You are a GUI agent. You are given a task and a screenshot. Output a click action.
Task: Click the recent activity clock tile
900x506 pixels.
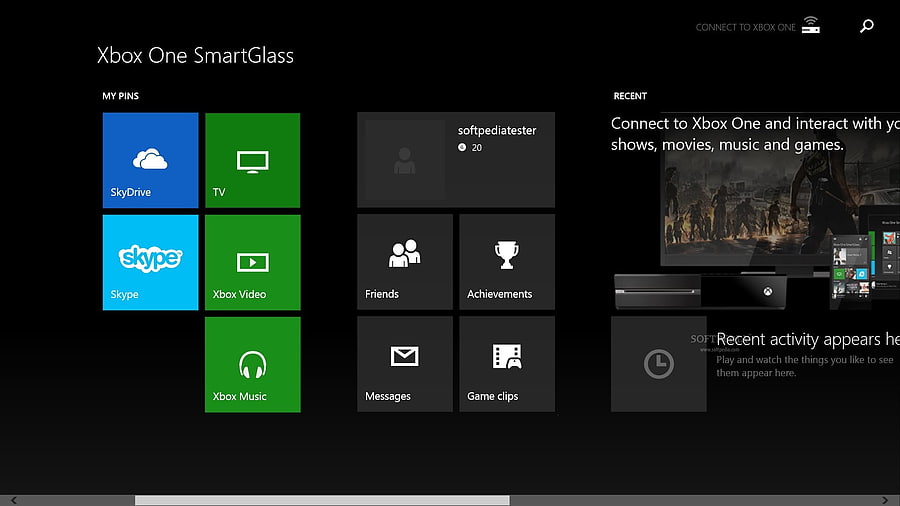click(658, 364)
